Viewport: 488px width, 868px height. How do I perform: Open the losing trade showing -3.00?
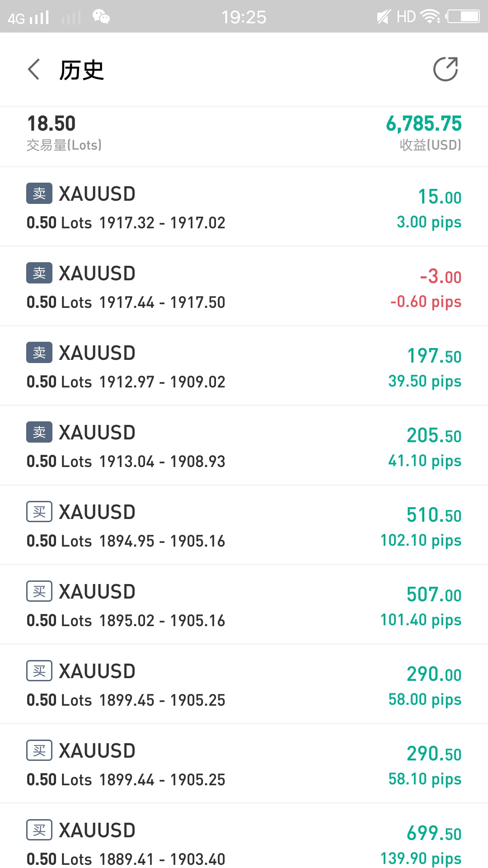244,286
